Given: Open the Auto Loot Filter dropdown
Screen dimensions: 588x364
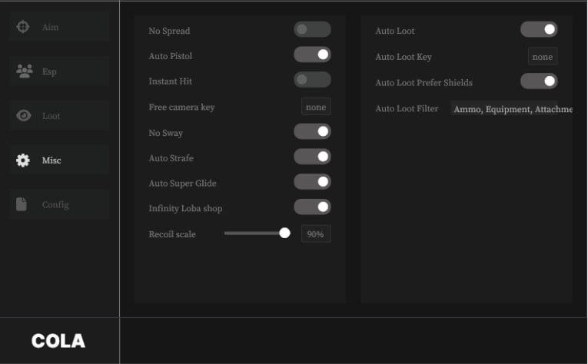Looking at the screenshot, I should (x=512, y=109).
